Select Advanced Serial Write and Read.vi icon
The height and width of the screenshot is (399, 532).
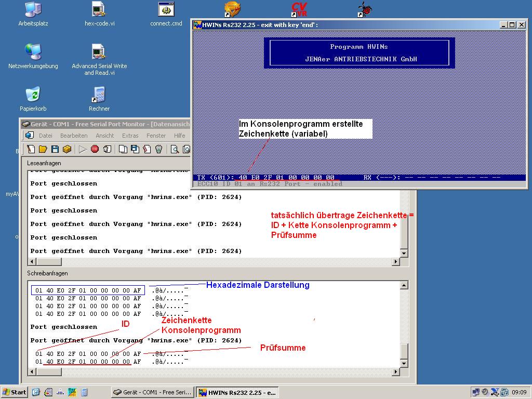[x=99, y=60]
